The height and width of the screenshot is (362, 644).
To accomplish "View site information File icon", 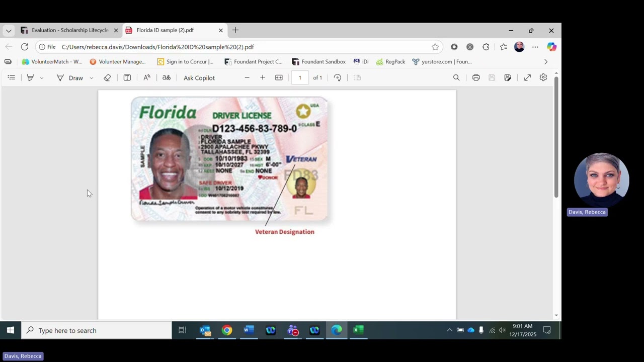I will [x=47, y=47].
